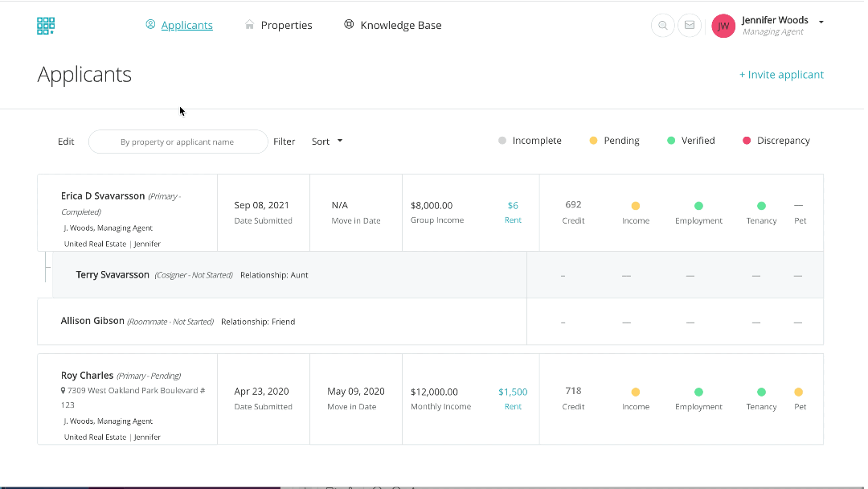Click the Applicants person icon in navigation
This screenshot has width=868, height=489.
coord(150,24)
